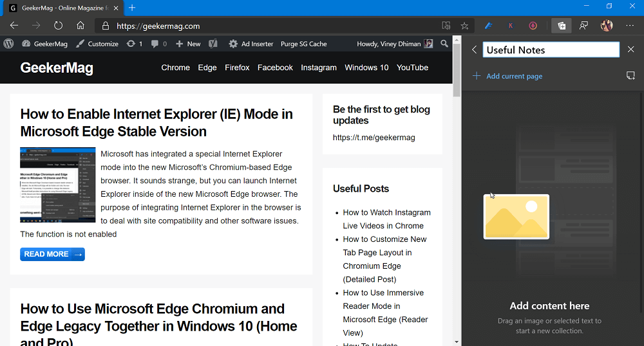The width and height of the screenshot is (644, 346).
Task: Reload the page with refresh icon
Action: click(x=59, y=26)
